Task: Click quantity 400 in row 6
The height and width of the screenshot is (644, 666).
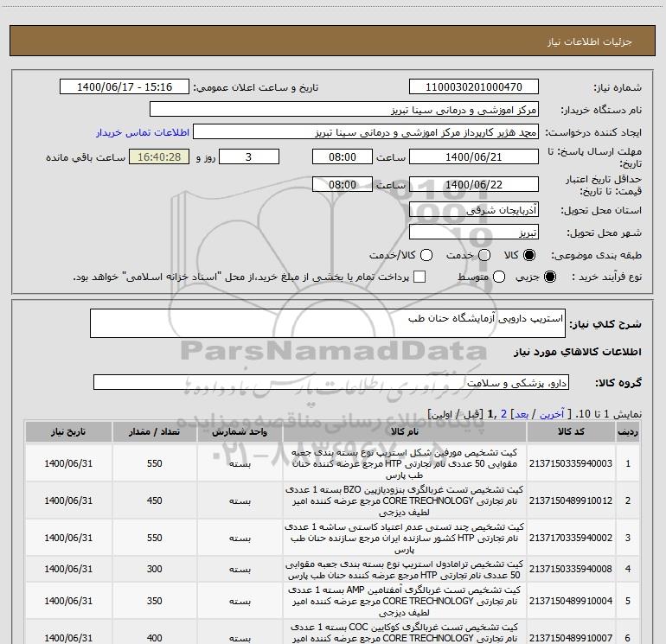Action: click(x=154, y=638)
